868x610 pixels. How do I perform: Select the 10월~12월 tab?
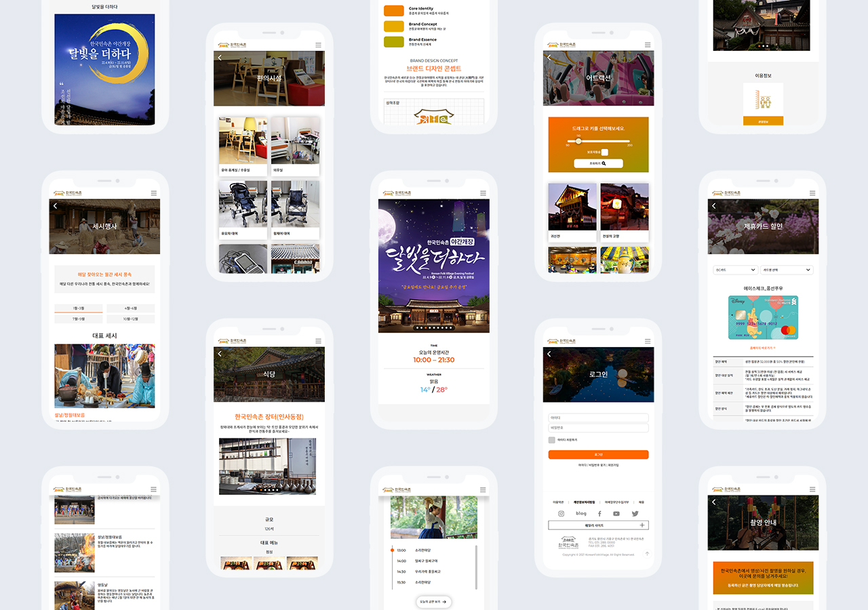[131, 319]
